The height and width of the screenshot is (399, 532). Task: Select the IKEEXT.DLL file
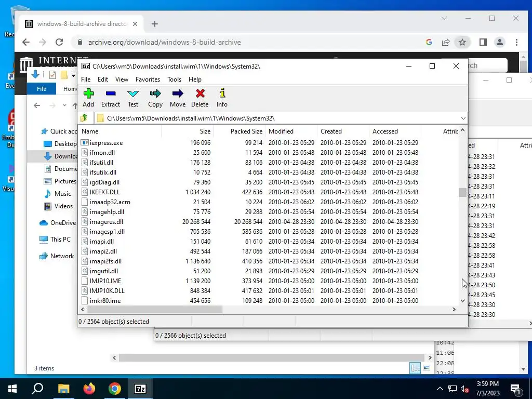click(x=105, y=192)
